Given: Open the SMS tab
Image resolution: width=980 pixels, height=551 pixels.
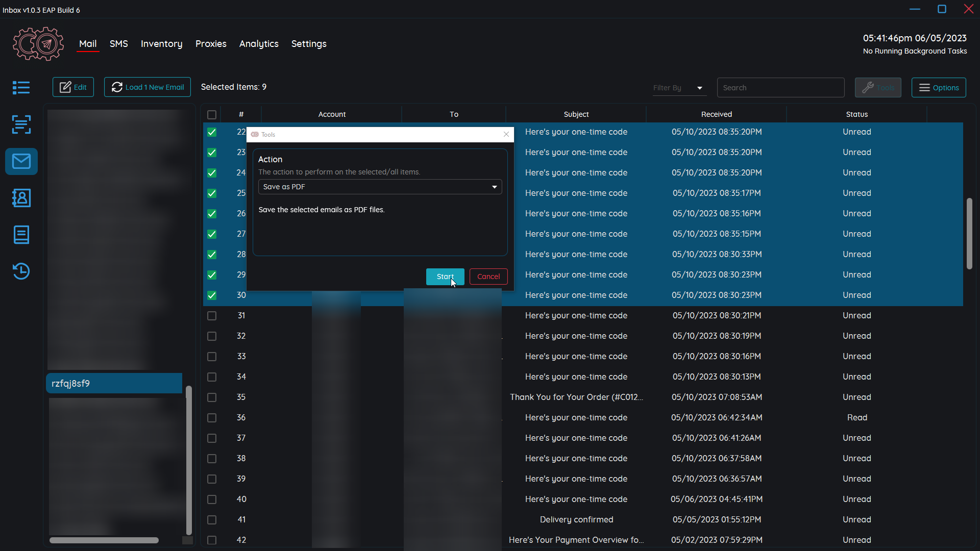Looking at the screenshot, I should (x=119, y=44).
